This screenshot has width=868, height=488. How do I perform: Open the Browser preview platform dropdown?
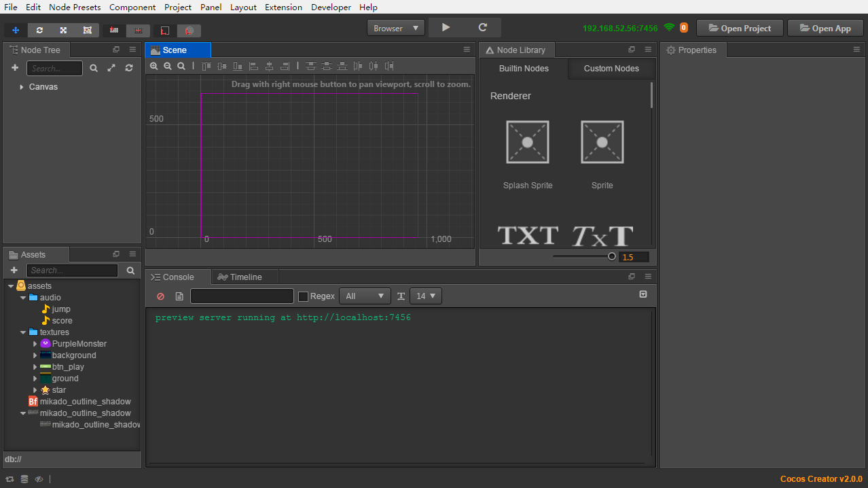(396, 28)
